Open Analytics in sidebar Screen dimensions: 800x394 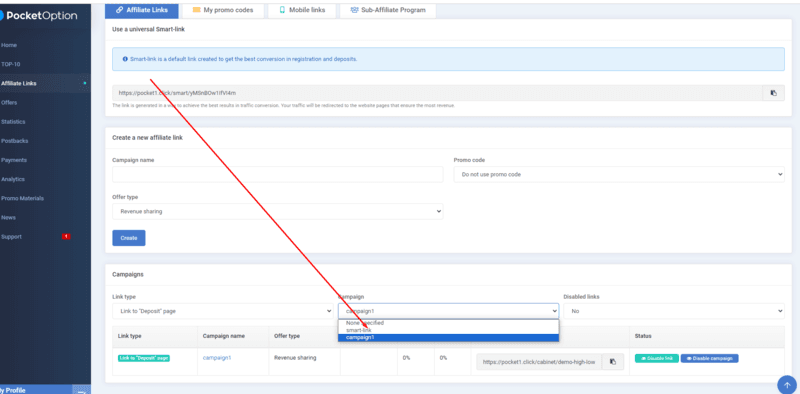pos(13,179)
